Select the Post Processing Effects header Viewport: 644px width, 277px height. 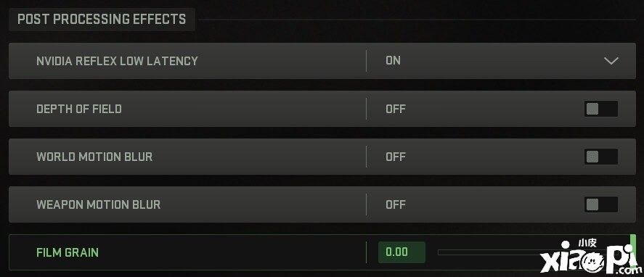tap(102, 20)
